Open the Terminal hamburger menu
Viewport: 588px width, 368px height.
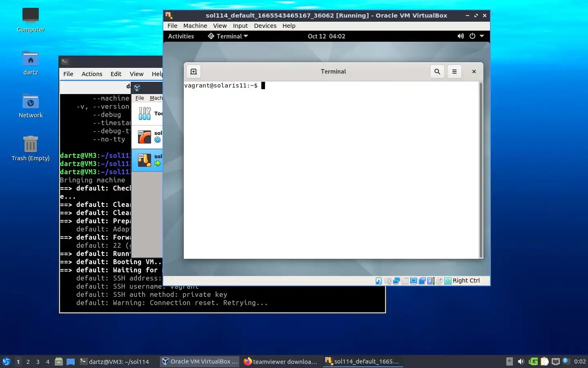[454, 72]
